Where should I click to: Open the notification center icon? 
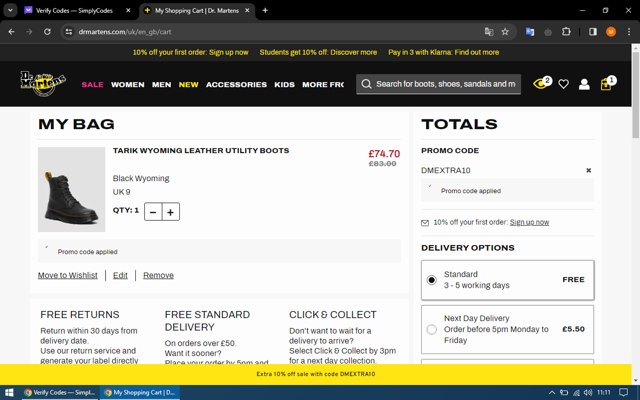tap(623, 393)
